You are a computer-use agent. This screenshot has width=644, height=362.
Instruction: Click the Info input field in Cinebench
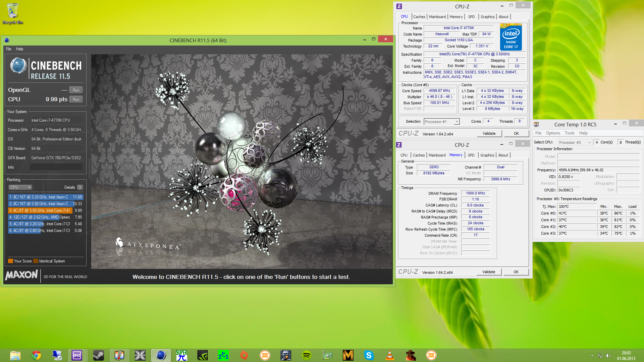click(x=56, y=167)
